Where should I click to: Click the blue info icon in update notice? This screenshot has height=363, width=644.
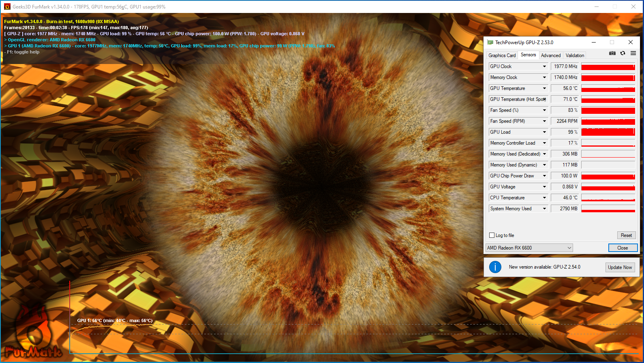tap(495, 267)
